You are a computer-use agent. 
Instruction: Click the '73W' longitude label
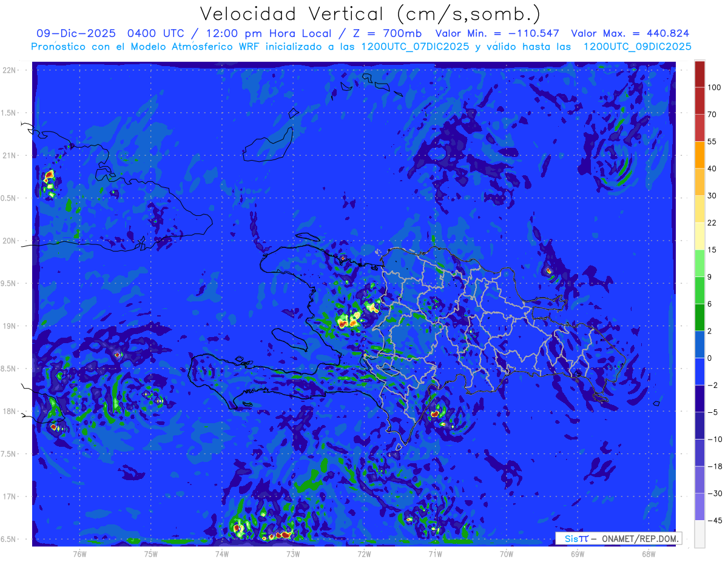click(x=293, y=554)
